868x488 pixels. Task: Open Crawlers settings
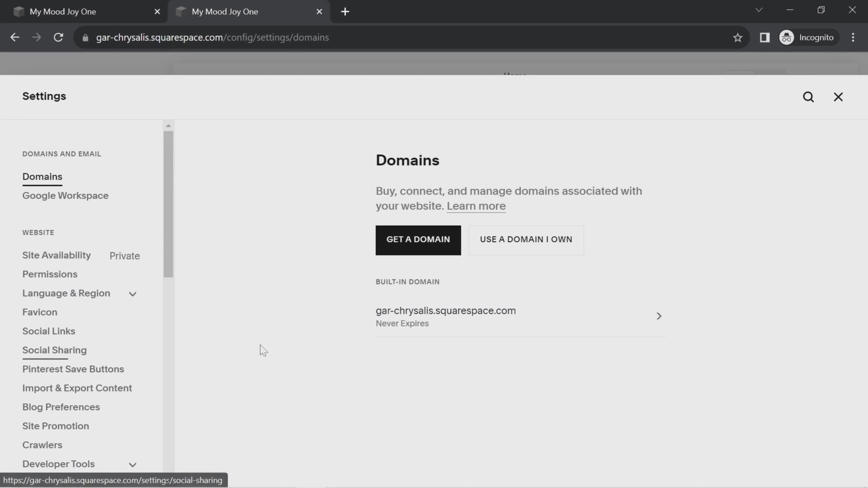(x=42, y=445)
